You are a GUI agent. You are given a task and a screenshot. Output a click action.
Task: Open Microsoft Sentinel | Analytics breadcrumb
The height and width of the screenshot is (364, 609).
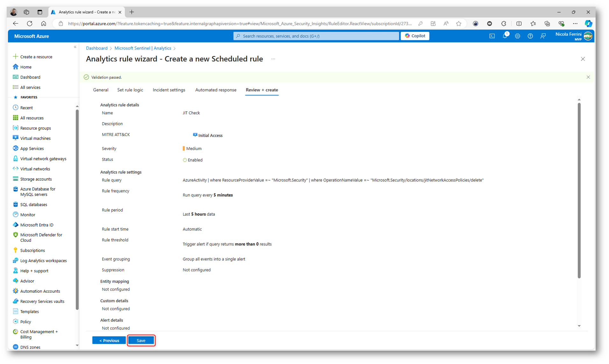(143, 48)
